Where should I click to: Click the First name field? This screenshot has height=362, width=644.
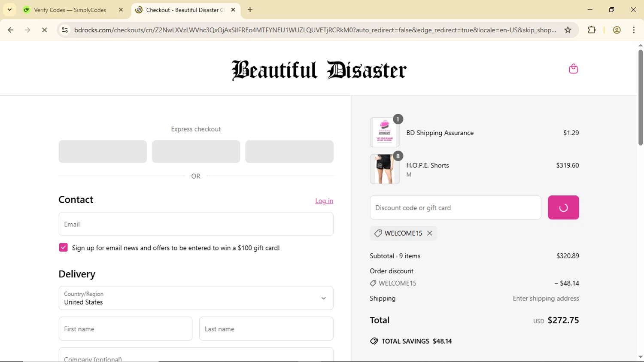point(125,329)
